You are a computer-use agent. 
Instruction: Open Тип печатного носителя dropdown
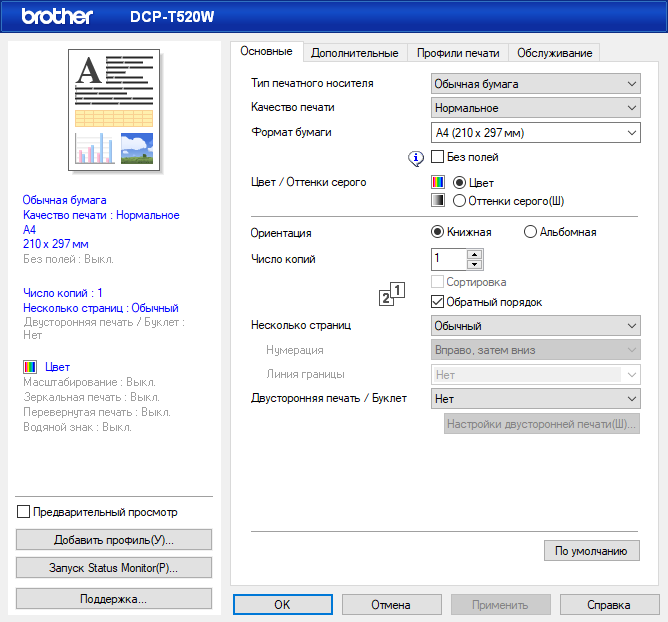tap(536, 84)
